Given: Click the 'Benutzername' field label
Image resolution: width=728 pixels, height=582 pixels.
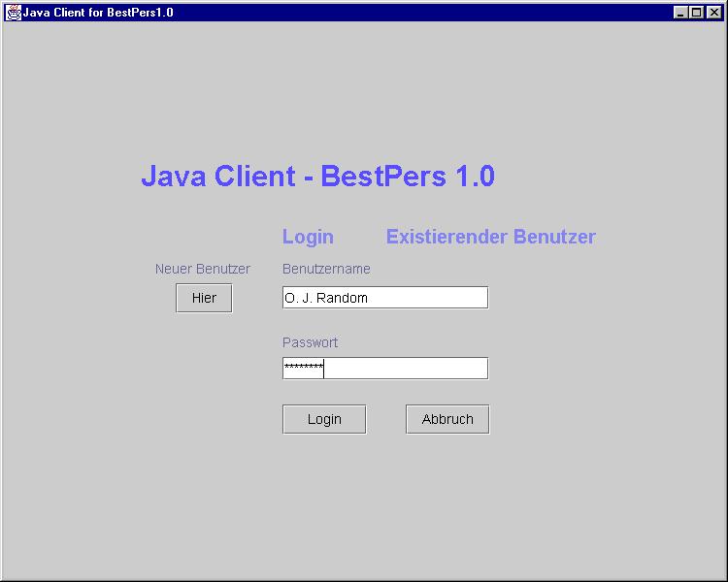Looking at the screenshot, I should pos(326,269).
